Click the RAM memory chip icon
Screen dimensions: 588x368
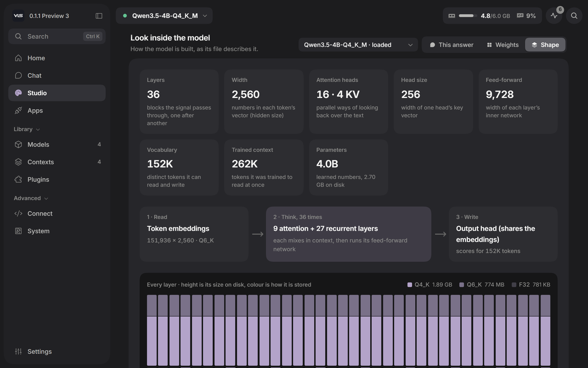pyautogui.click(x=452, y=16)
